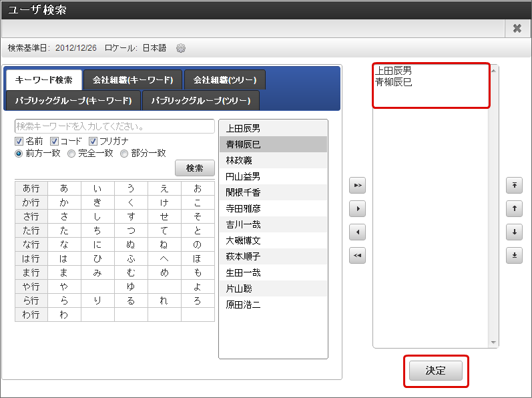Remove selected user with single left arrow

[x=357, y=232]
